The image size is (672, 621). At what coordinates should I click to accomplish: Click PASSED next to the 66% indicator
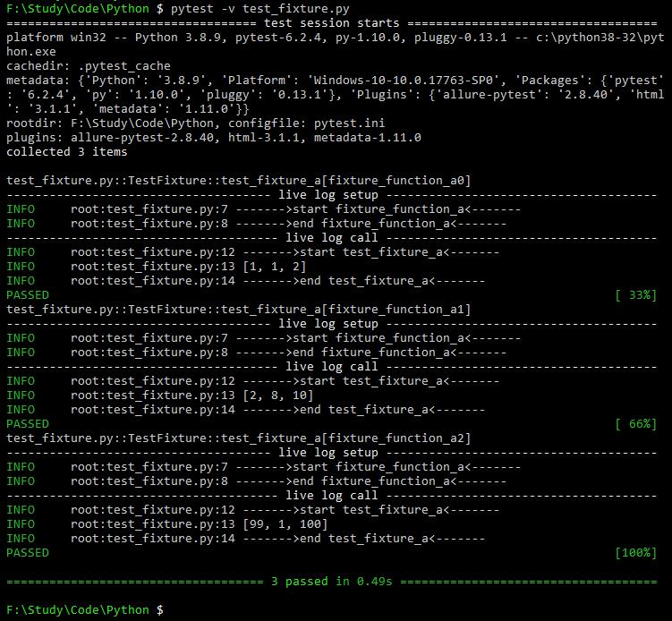click(28, 424)
